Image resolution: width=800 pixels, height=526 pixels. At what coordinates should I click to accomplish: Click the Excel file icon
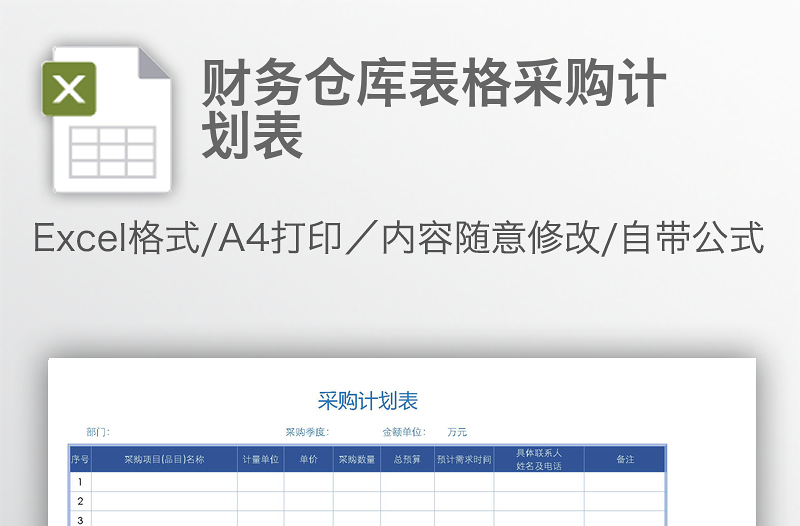pyautogui.click(x=107, y=119)
